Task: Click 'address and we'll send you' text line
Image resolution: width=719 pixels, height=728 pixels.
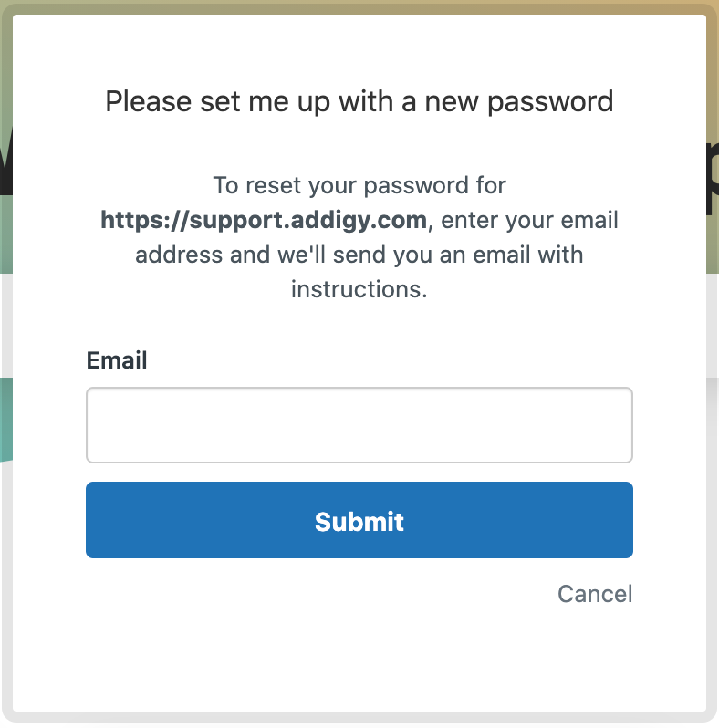Action: coord(359,255)
